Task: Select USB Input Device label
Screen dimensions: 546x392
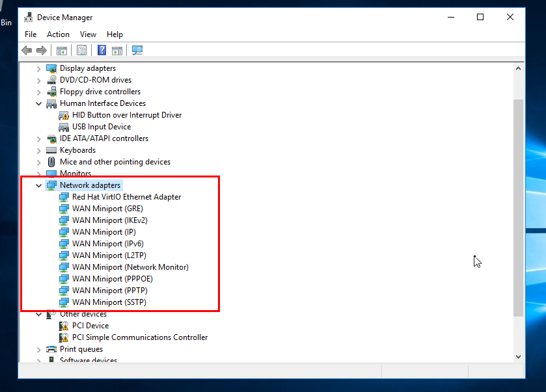Action: (x=102, y=127)
